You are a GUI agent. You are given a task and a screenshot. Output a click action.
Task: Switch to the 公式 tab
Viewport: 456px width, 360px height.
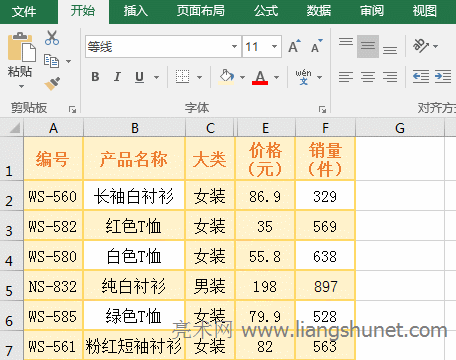[x=266, y=11]
